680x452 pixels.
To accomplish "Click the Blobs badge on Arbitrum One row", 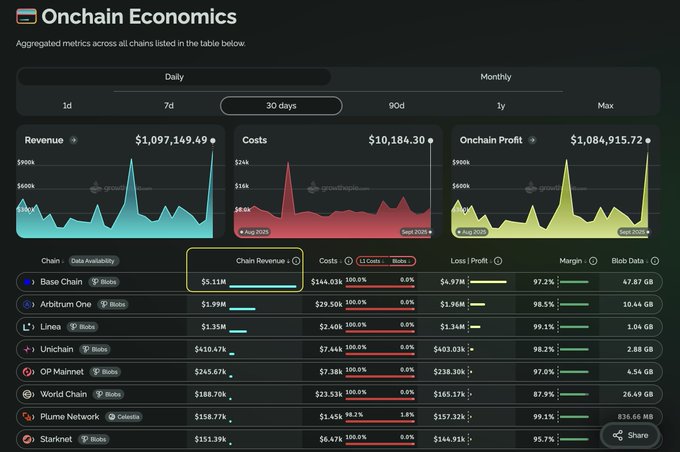I will (113, 305).
